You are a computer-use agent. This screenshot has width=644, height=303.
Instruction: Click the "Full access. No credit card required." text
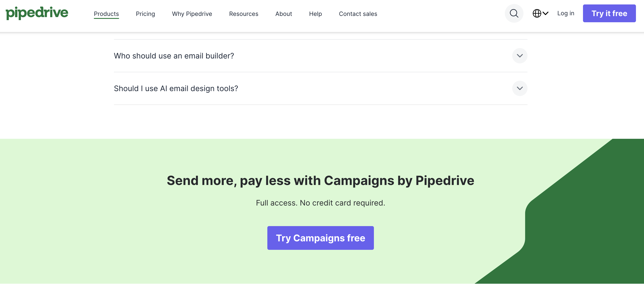pyautogui.click(x=320, y=203)
